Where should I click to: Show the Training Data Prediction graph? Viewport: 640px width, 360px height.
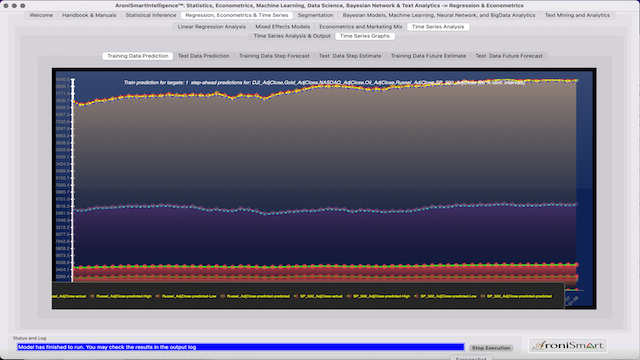(x=138, y=56)
